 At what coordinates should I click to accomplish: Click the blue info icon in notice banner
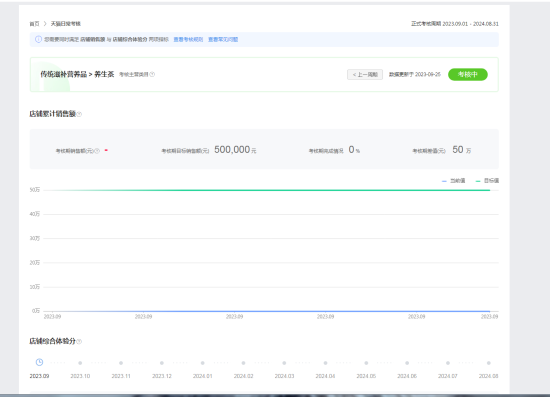coord(38,39)
